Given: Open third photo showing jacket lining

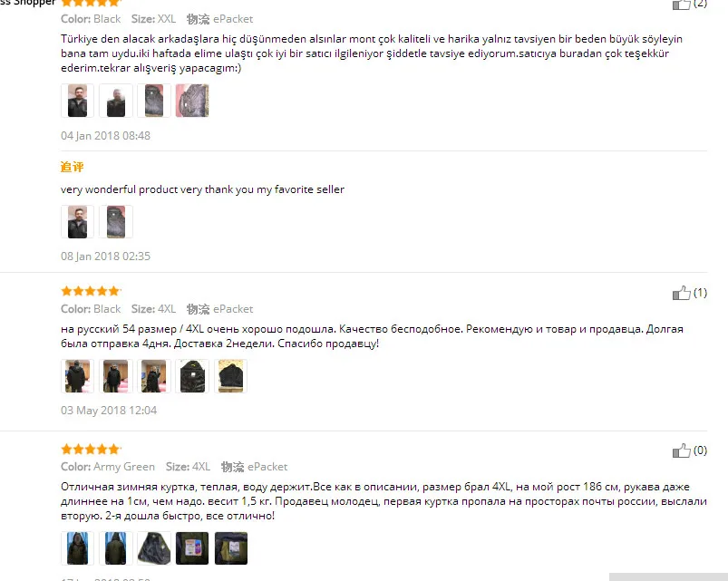Looking at the screenshot, I should 154,548.
